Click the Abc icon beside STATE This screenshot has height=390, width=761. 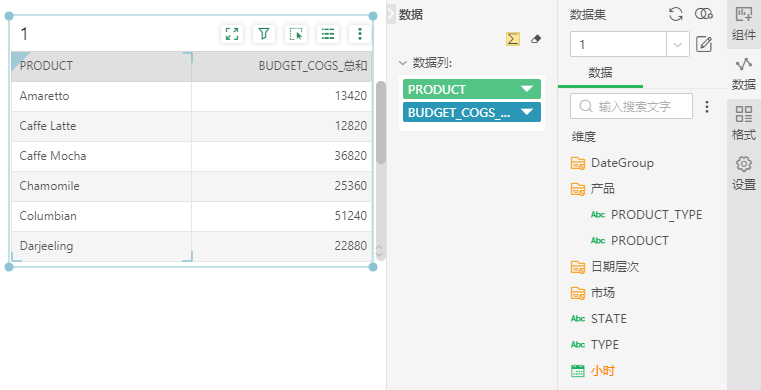coord(578,319)
